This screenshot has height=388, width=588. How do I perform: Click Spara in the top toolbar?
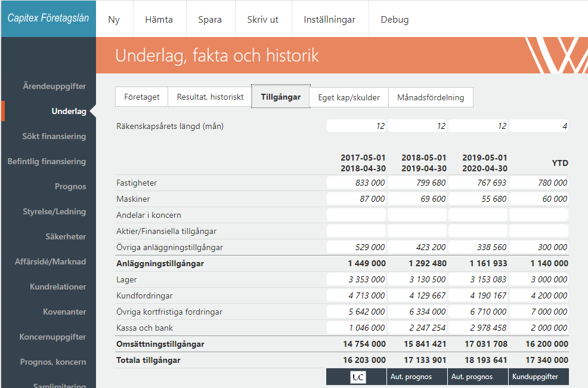pos(210,20)
